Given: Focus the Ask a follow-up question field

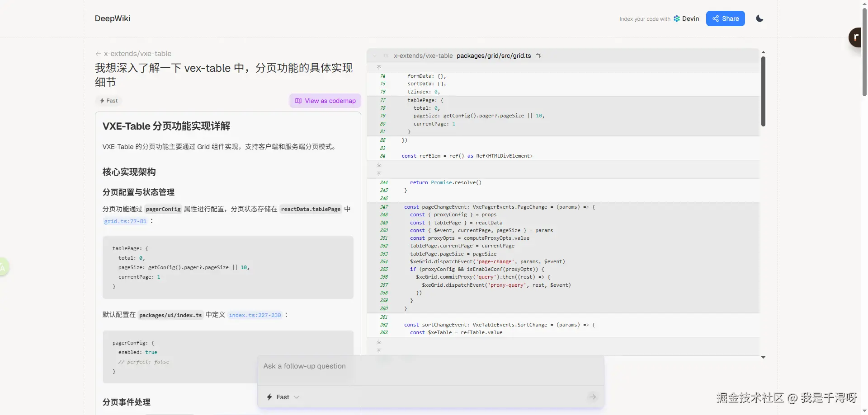Looking at the screenshot, I should click(x=430, y=366).
